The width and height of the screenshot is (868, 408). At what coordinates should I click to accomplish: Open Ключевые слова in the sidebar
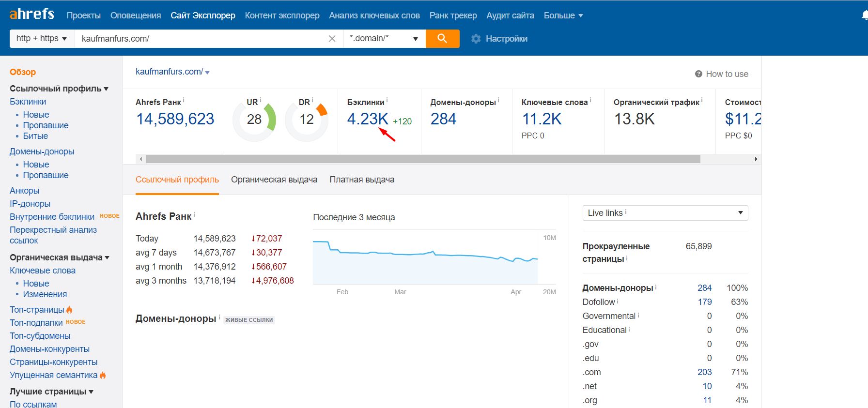(43, 271)
